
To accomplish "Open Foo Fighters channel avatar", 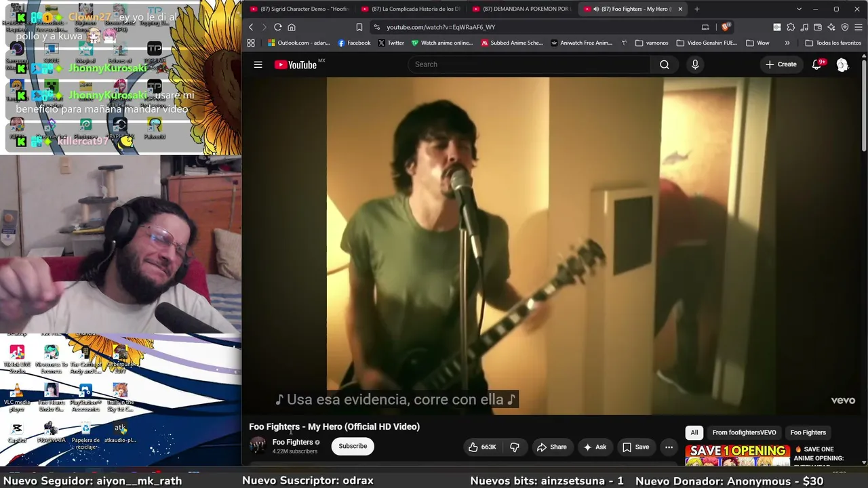I will 258,445.
